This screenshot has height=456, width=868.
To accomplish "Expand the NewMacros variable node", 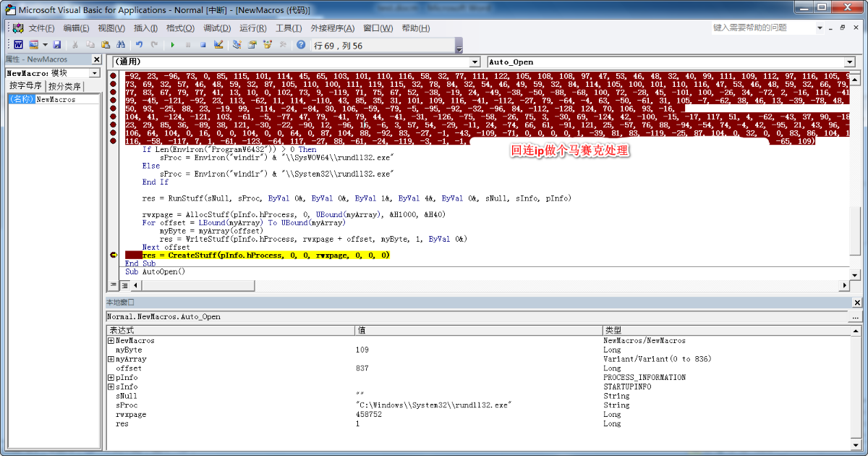I will point(111,340).
